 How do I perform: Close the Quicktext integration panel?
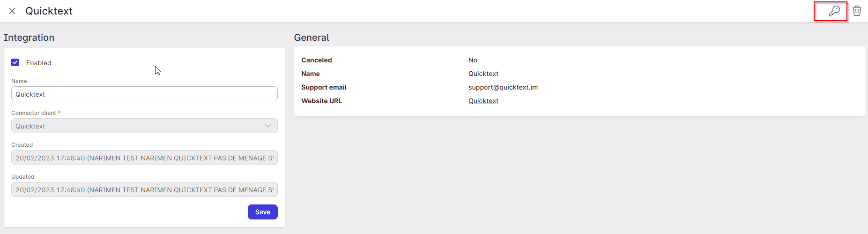pyautogui.click(x=12, y=11)
